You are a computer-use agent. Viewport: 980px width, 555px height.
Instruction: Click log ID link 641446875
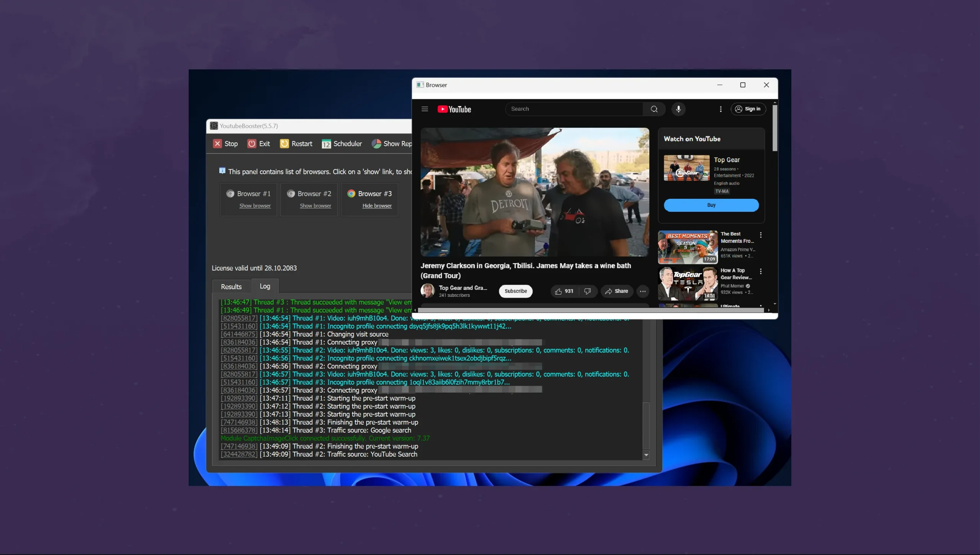pyautogui.click(x=239, y=334)
